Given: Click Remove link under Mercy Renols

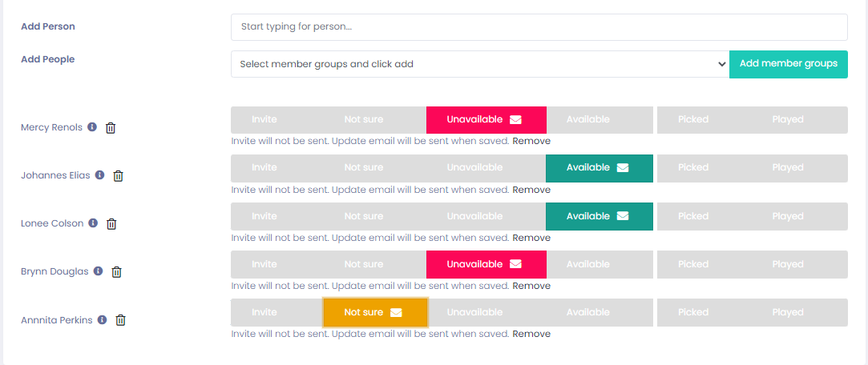Looking at the screenshot, I should point(531,141).
